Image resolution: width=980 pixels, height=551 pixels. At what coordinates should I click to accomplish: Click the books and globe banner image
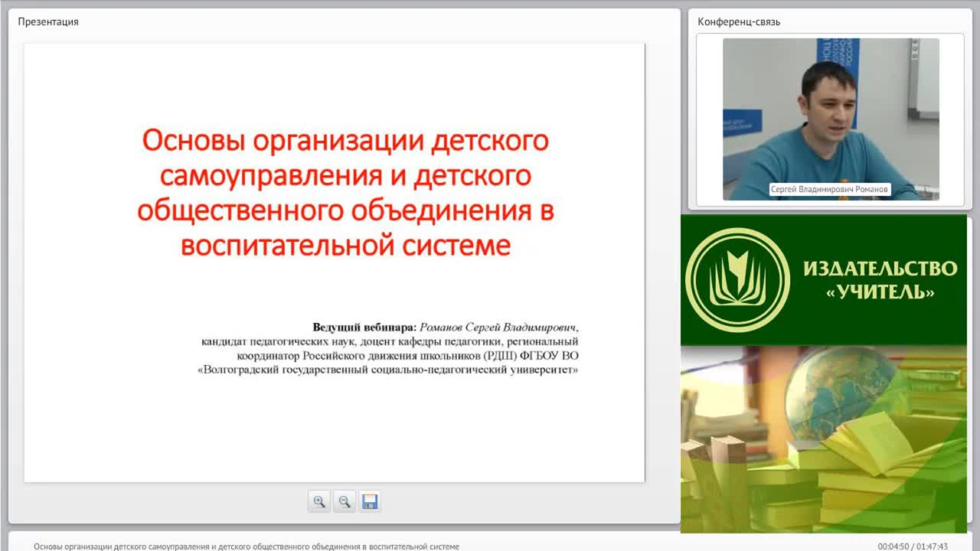(824, 439)
